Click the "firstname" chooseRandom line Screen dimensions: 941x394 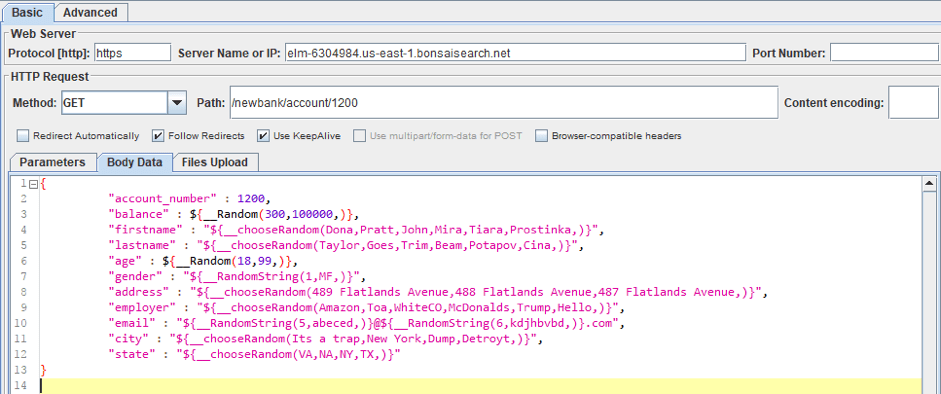(x=355, y=230)
